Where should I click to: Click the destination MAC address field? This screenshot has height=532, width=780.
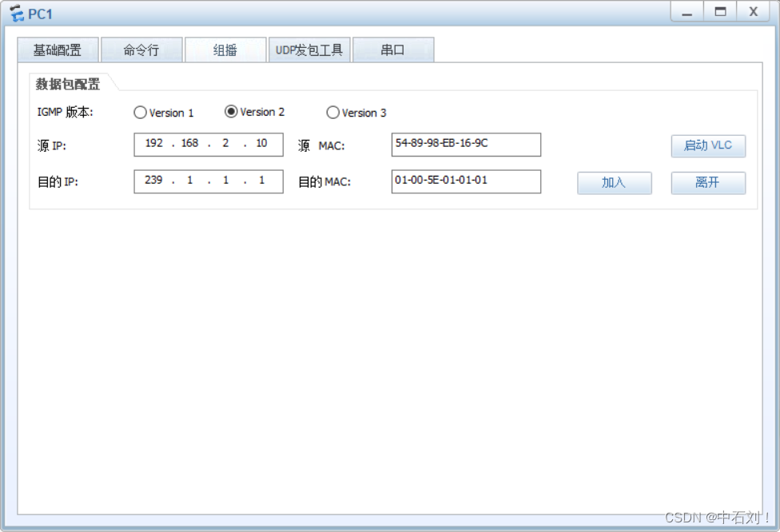tap(465, 181)
